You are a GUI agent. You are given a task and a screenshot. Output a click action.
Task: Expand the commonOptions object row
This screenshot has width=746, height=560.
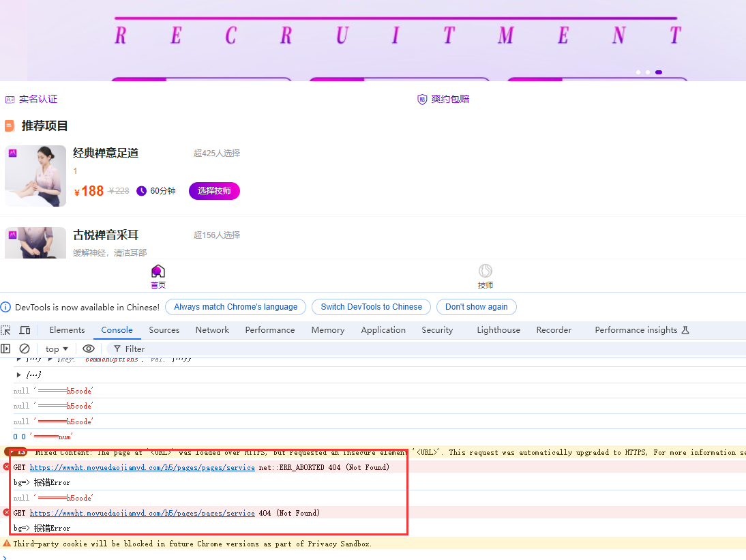(50, 359)
